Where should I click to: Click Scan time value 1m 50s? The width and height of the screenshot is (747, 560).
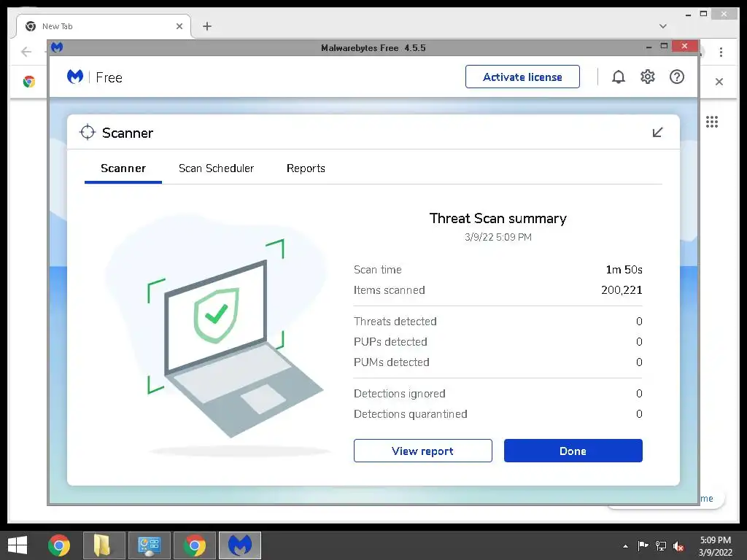click(624, 270)
